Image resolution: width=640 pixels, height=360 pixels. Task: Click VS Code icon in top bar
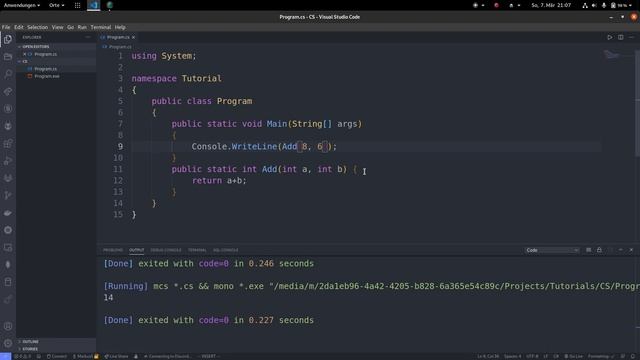pos(93,5)
